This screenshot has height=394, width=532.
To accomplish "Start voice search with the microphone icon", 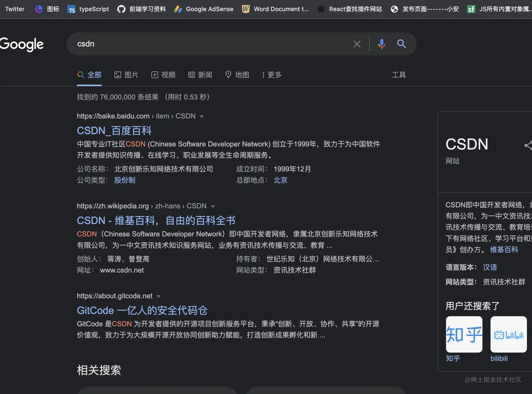I will click(x=381, y=44).
